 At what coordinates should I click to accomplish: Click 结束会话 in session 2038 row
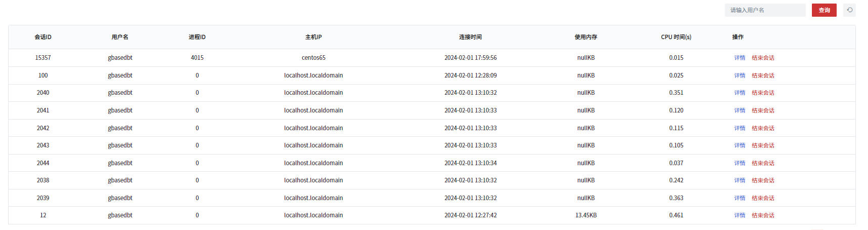tap(763, 180)
